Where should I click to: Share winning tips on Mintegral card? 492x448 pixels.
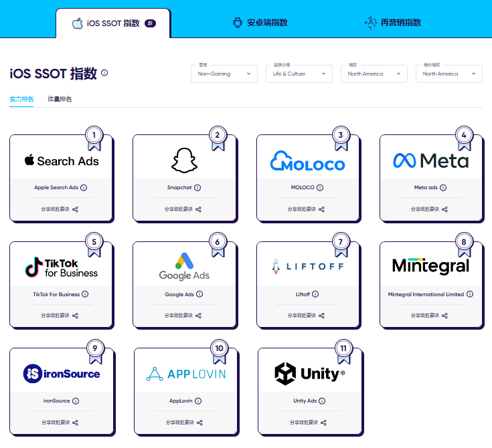click(429, 316)
